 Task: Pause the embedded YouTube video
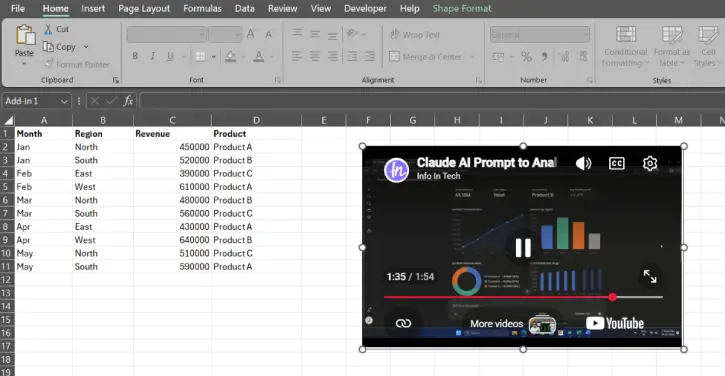(x=523, y=248)
